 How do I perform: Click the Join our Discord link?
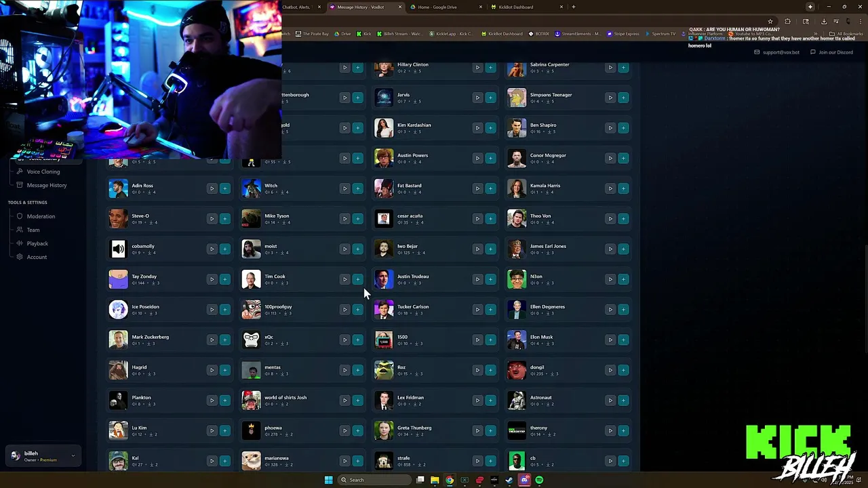(831, 52)
